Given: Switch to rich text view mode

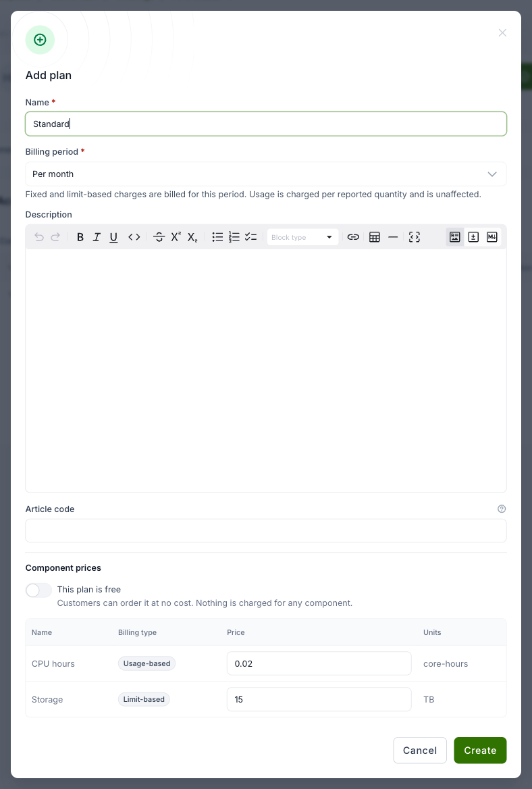Looking at the screenshot, I should pos(455,237).
